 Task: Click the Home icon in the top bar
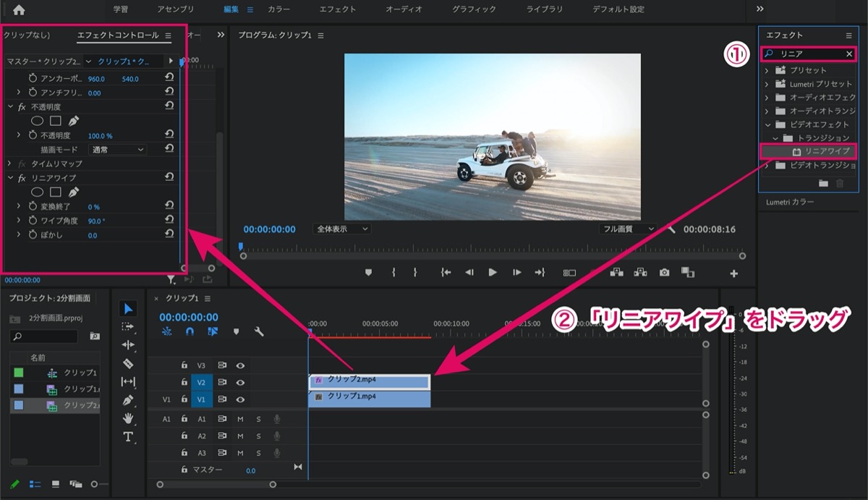(19, 10)
